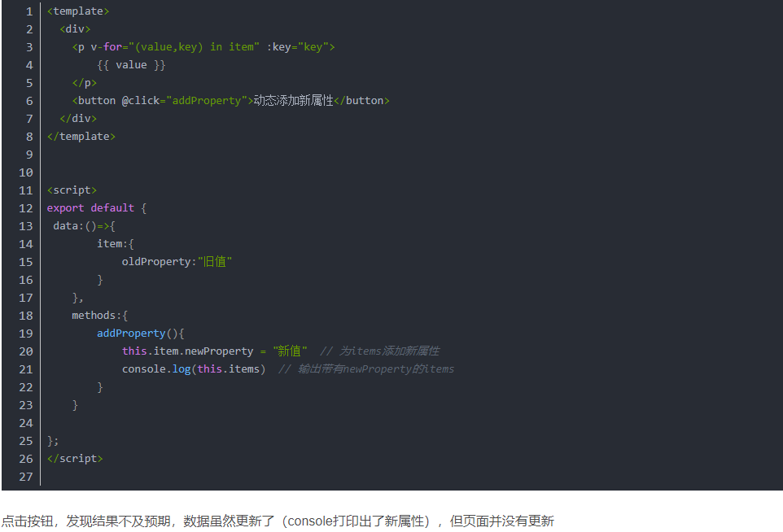Click the v-for attribute on line 3

(175, 47)
